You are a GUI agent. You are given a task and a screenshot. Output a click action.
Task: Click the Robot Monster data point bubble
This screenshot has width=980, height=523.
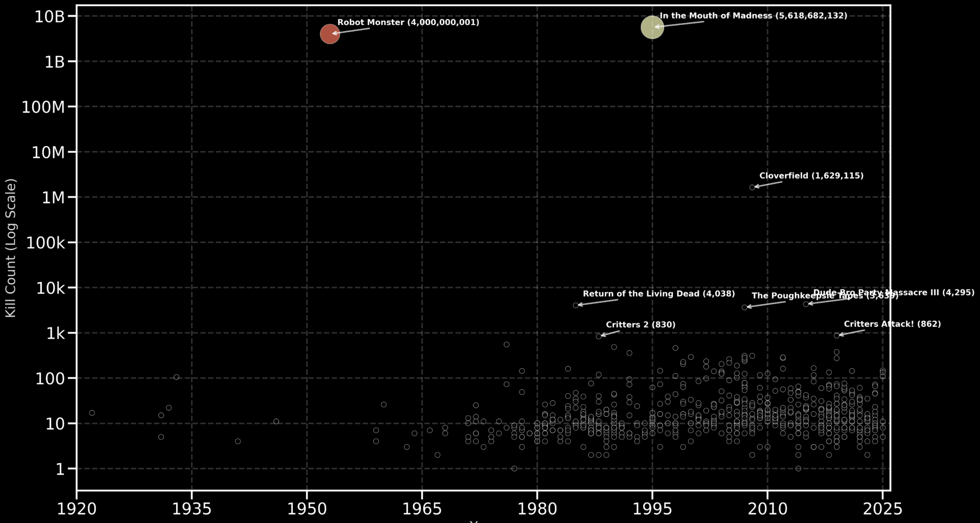click(x=330, y=34)
